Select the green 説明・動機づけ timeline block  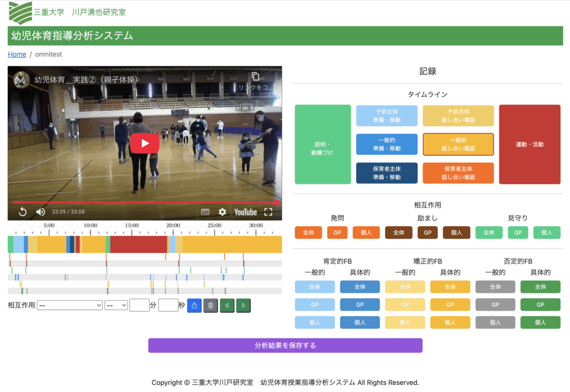[322, 144]
